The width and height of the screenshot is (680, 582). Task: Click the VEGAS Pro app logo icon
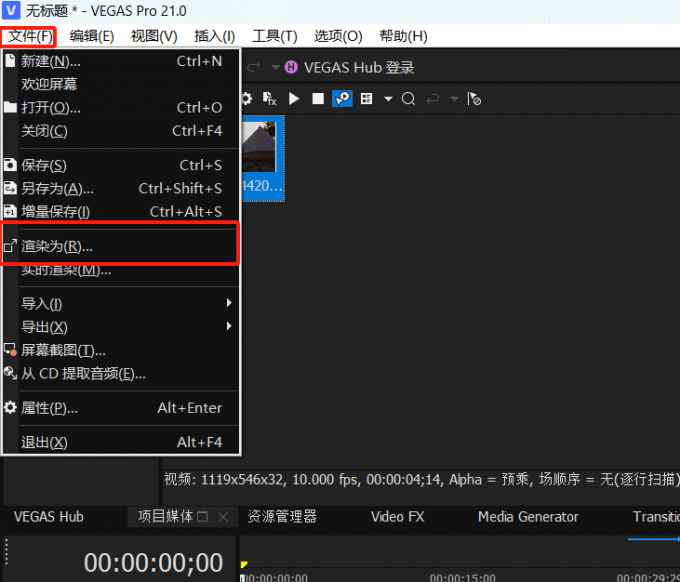pyautogui.click(x=11, y=10)
